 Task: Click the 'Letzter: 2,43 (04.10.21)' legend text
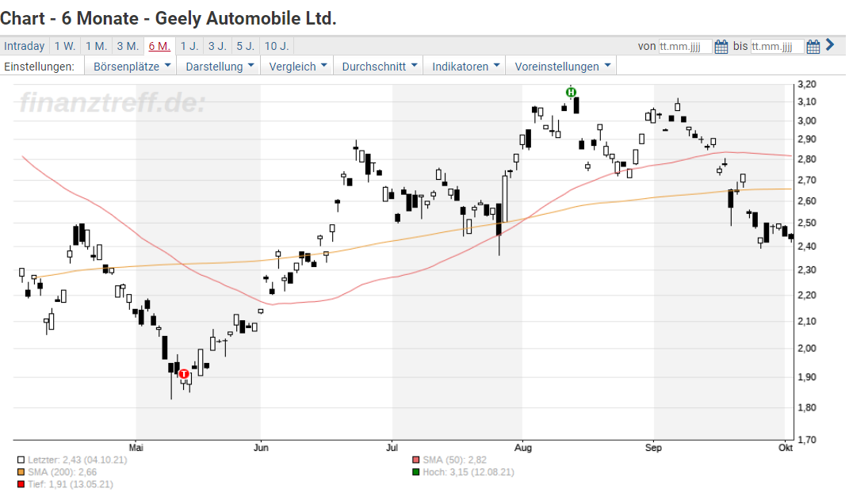(78, 460)
